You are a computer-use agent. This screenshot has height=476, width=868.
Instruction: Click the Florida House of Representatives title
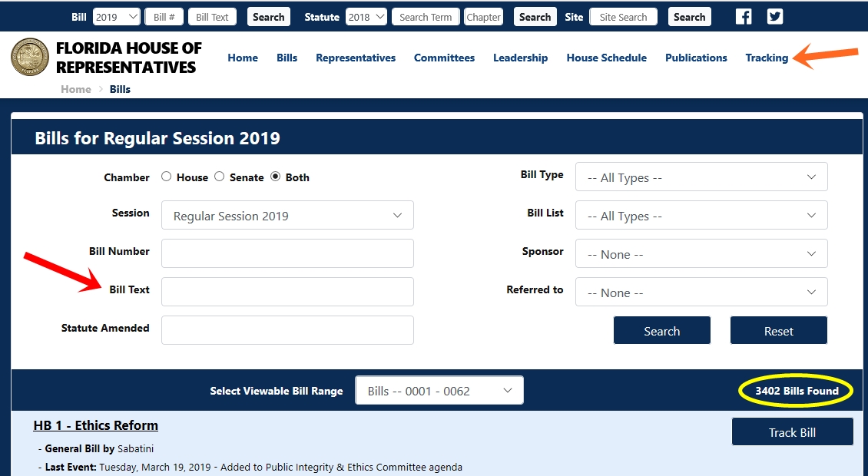click(x=128, y=58)
